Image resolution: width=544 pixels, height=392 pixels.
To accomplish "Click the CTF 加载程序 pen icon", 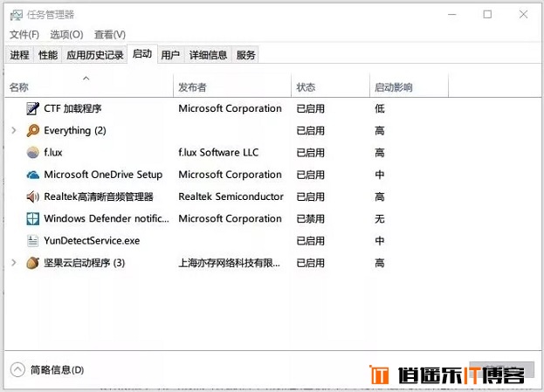I will pyautogui.click(x=32, y=108).
